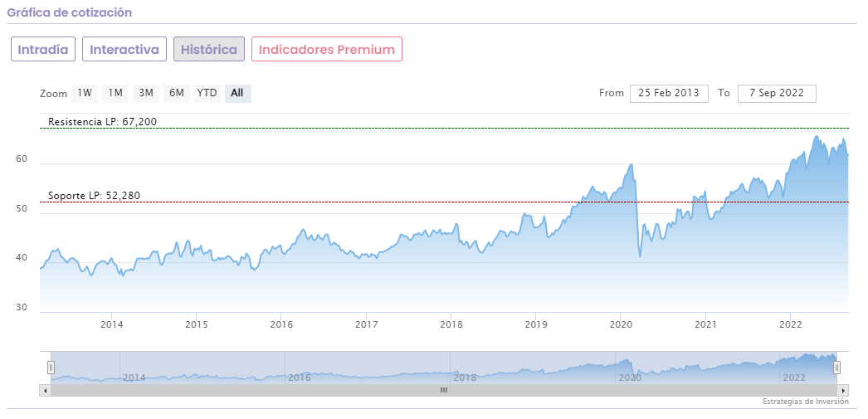Click the scrollbar left arrow
This screenshot has width=868, height=419.
[45, 390]
